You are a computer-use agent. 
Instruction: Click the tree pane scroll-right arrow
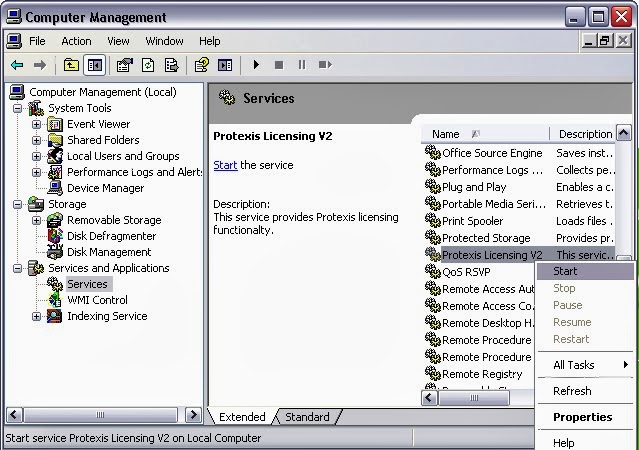[193, 415]
